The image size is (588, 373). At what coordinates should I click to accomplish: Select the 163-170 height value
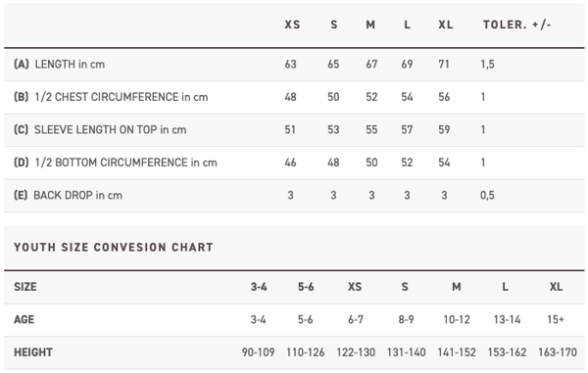(558, 352)
